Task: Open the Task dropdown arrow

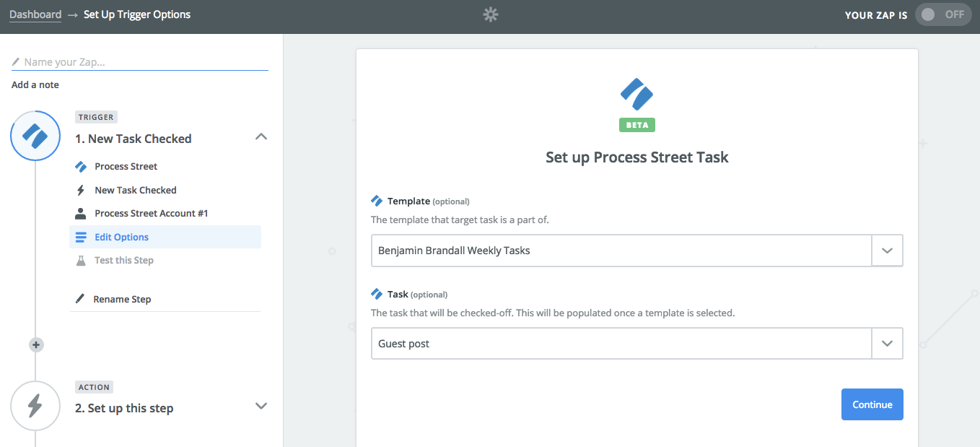Action: [x=888, y=344]
